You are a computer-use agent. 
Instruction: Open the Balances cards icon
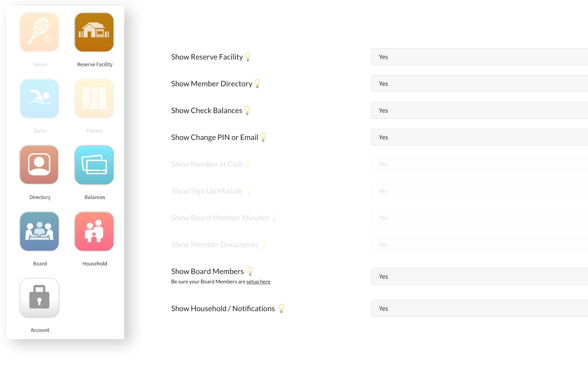click(x=94, y=165)
